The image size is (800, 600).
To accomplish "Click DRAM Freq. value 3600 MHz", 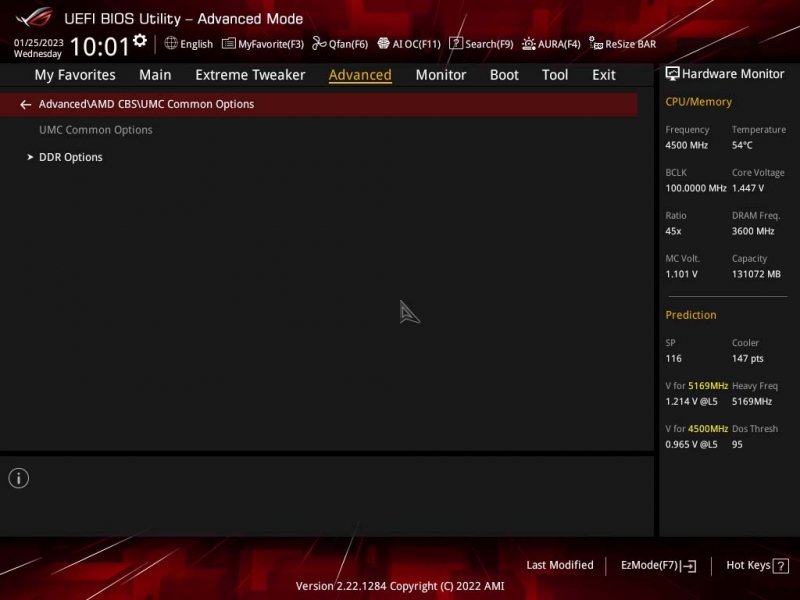I will 753,231.
